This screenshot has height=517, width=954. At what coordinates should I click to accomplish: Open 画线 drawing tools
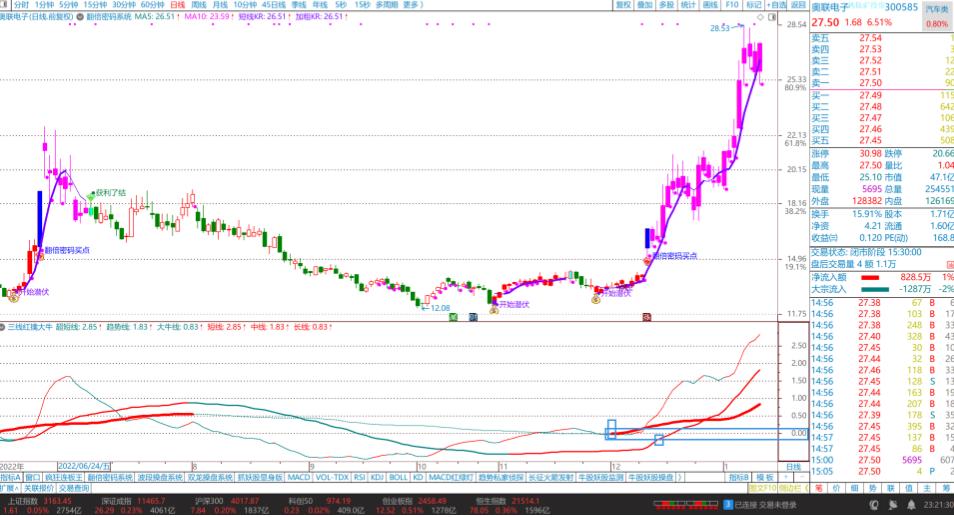click(x=710, y=5)
